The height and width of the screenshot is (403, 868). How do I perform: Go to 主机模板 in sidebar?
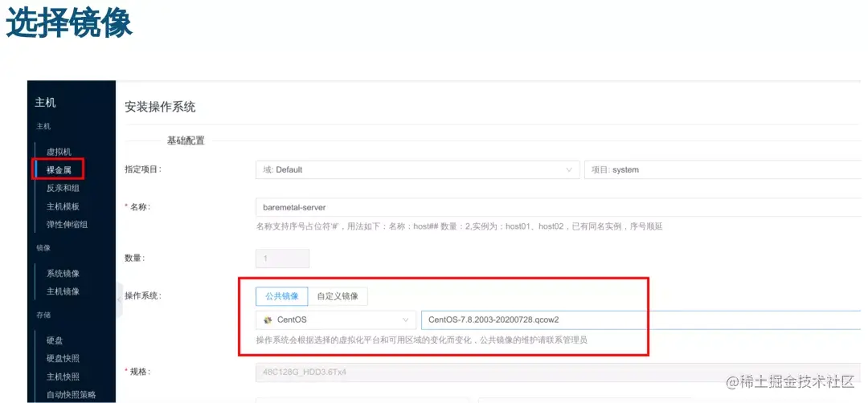coord(63,206)
